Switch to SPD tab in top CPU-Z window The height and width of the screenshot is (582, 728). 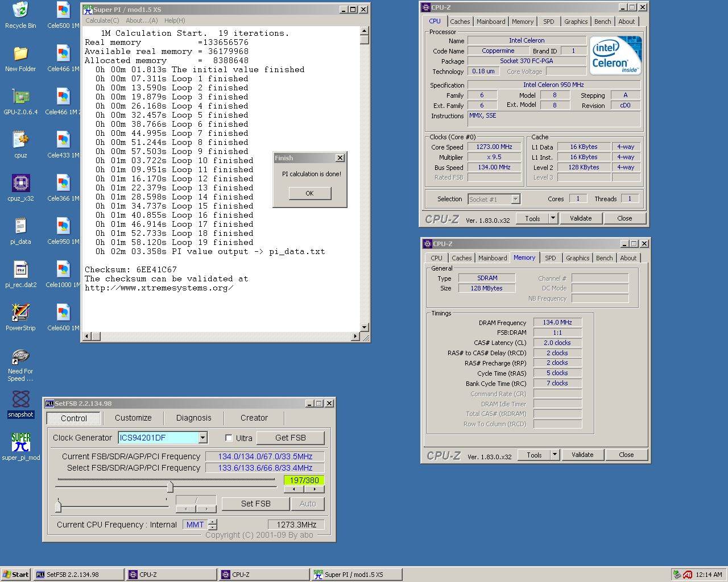click(x=549, y=22)
